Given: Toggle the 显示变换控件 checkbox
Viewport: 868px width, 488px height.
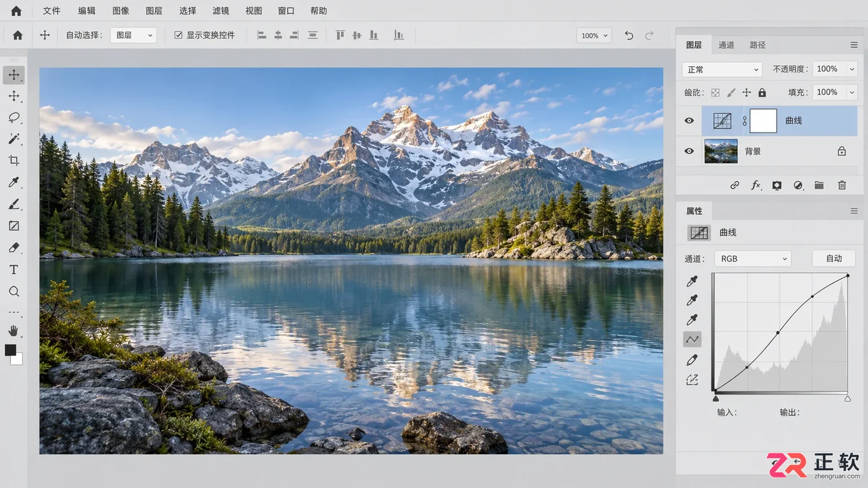Looking at the screenshot, I should click(x=178, y=36).
